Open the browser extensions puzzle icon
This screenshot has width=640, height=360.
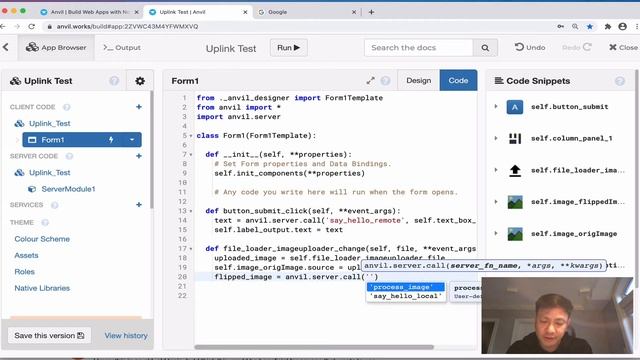point(608,27)
